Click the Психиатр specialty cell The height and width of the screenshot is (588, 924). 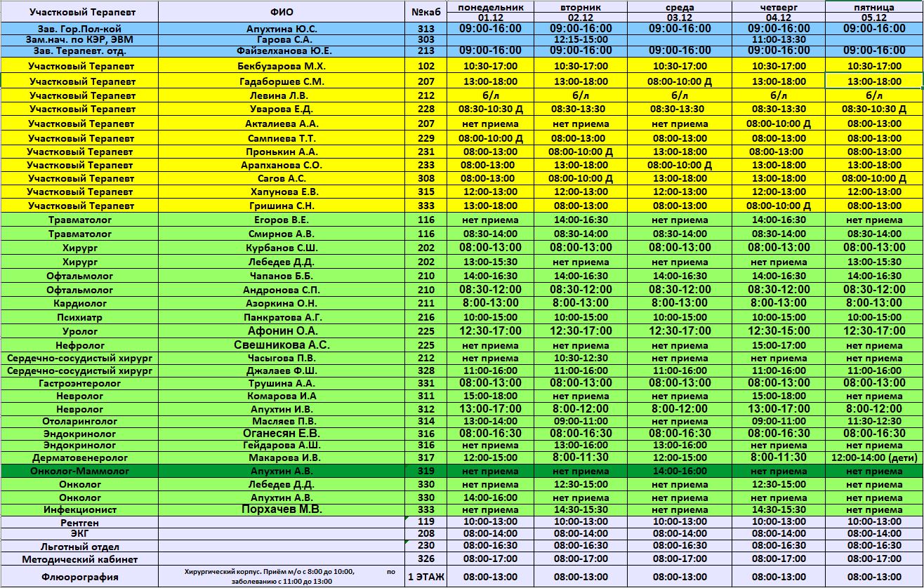(79, 317)
